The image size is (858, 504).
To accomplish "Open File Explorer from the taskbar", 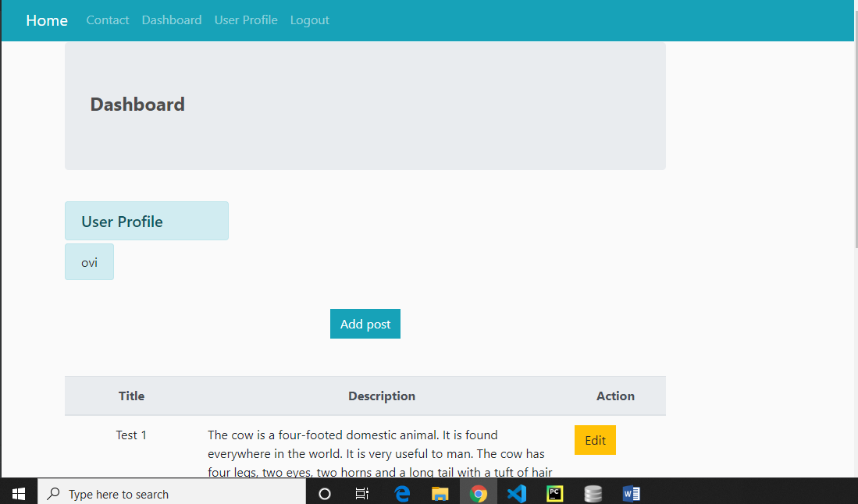I will [440, 493].
